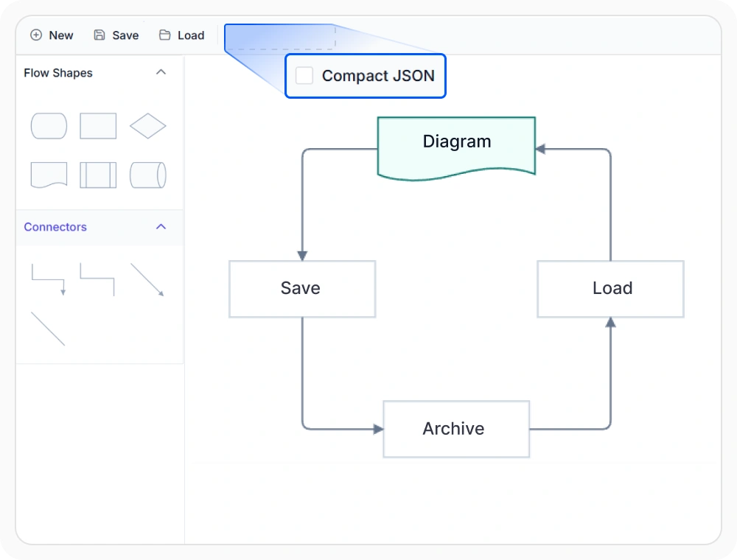Click the Load folder icon in toolbar

[x=164, y=35]
